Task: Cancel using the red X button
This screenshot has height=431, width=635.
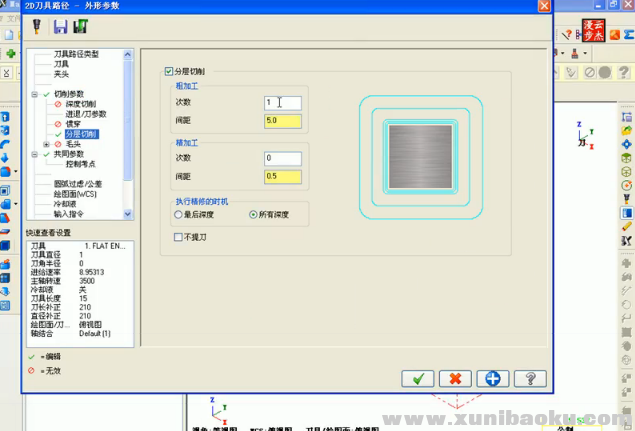Action: click(455, 378)
